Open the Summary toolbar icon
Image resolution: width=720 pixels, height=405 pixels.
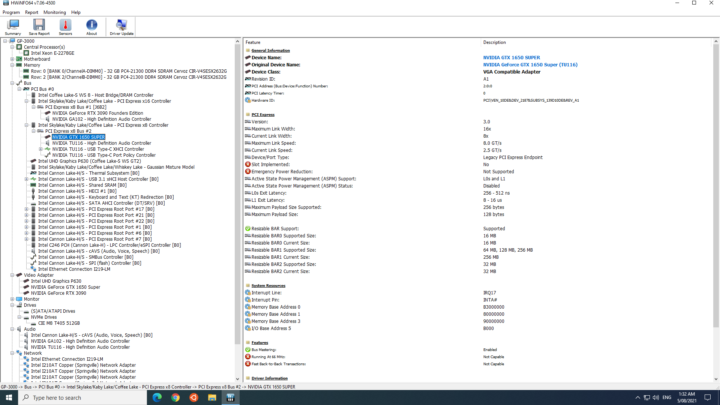point(13,27)
